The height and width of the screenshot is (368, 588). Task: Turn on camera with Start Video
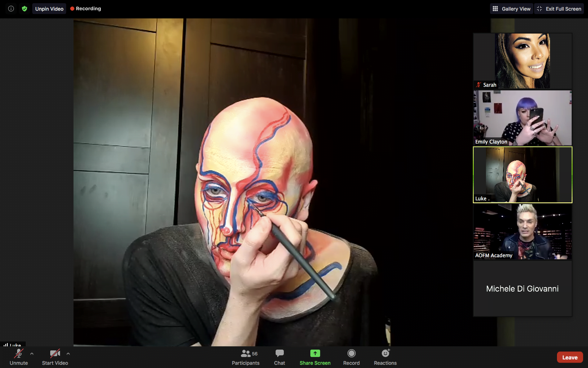pyautogui.click(x=55, y=357)
